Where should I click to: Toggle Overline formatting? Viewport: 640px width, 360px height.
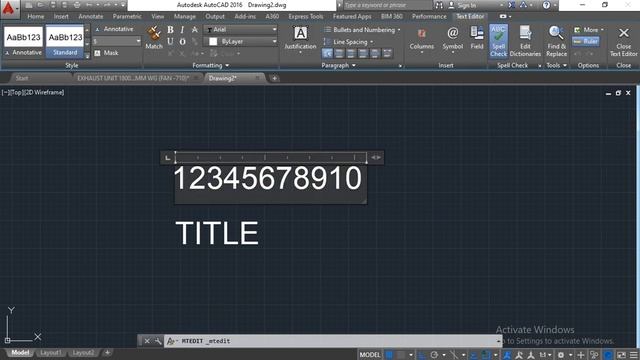coord(182,41)
